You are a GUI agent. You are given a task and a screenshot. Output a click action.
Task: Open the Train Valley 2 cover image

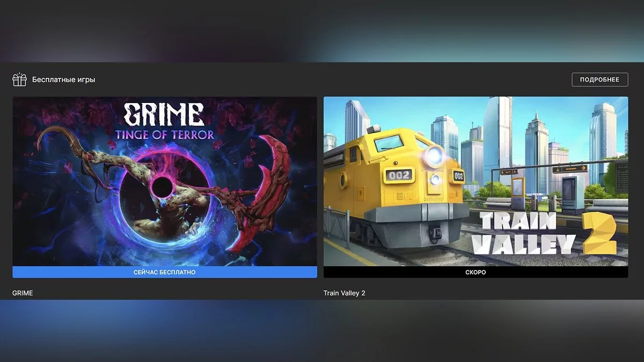point(475,181)
